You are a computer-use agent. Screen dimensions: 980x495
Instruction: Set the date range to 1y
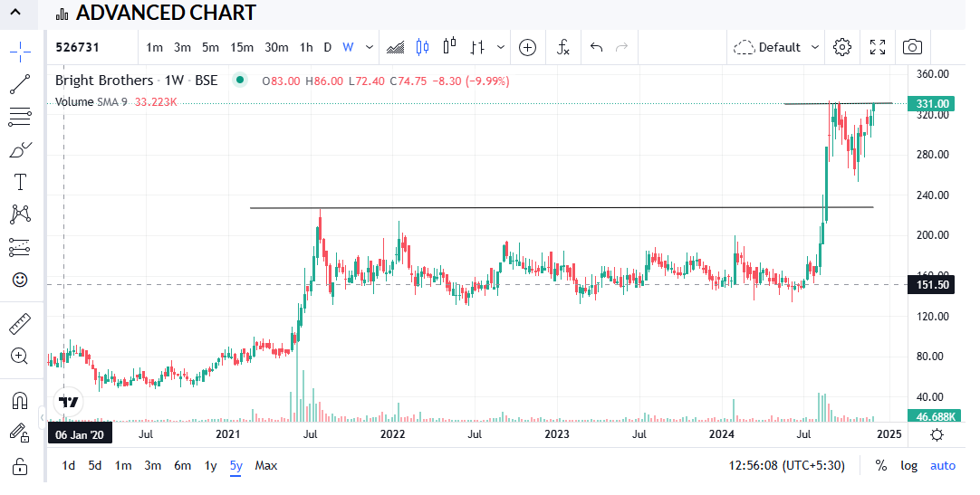211,466
